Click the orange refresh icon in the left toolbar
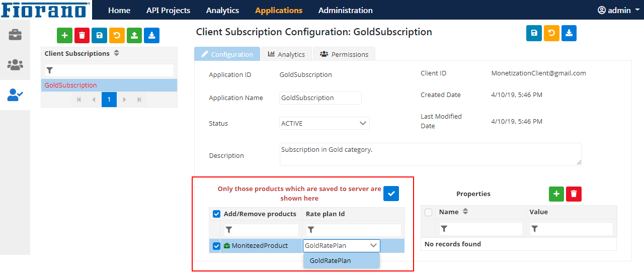The image size is (644, 274). [x=117, y=35]
